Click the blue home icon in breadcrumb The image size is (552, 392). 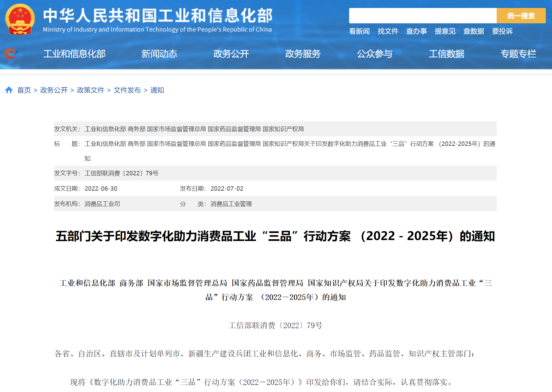(x=9, y=90)
